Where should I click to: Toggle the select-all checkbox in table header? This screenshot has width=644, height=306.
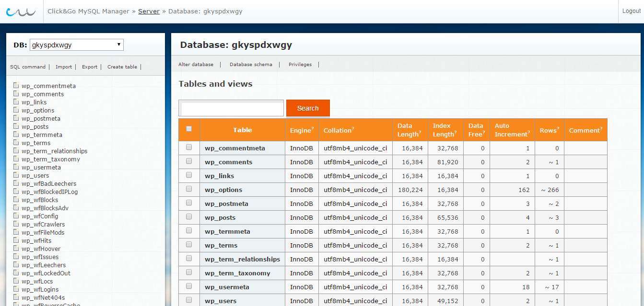coord(189,129)
